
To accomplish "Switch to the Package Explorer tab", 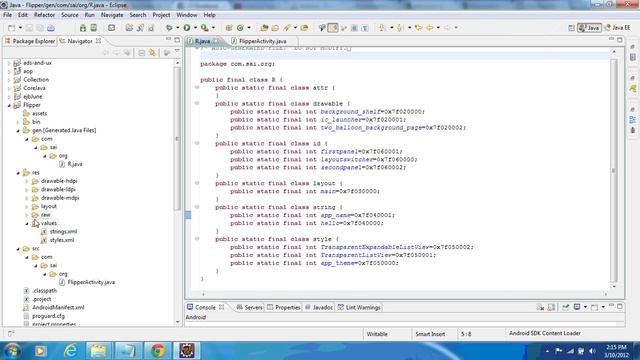I will pyautogui.click(x=30, y=41).
